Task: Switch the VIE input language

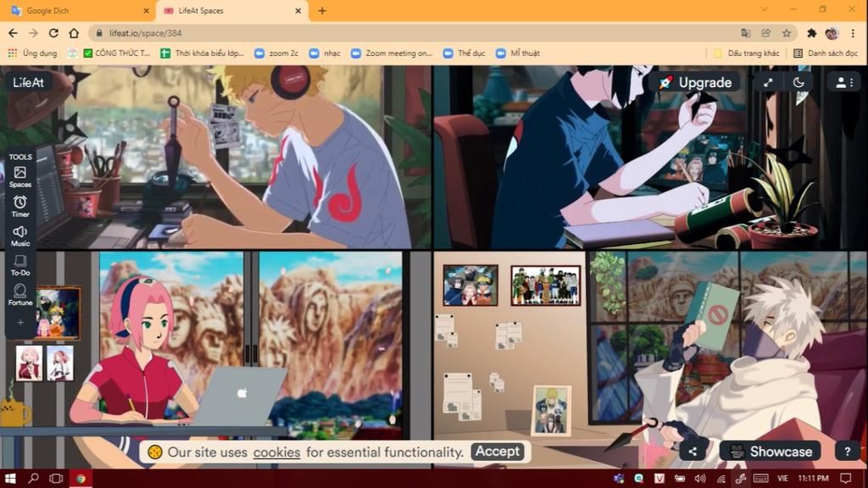Action: [782, 478]
